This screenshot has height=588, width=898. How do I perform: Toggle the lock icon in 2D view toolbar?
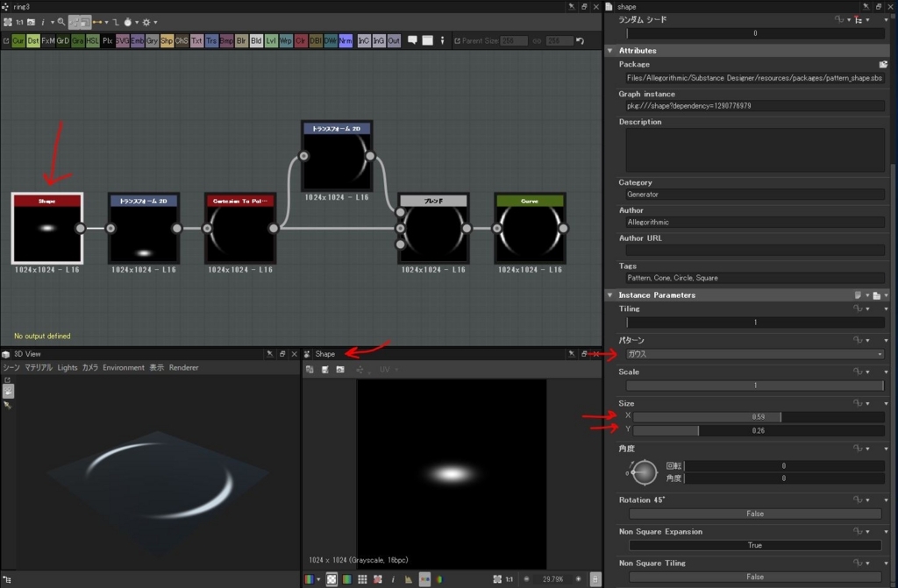click(x=595, y=579)
